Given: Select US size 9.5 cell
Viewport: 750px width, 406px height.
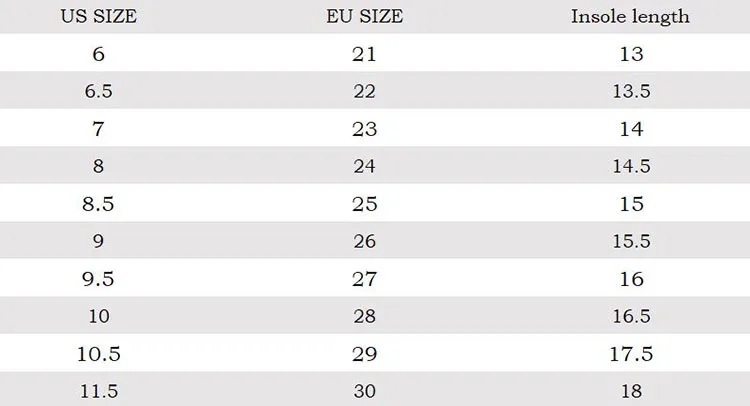Looking at the screenshot, I should [x=98, y=279].
